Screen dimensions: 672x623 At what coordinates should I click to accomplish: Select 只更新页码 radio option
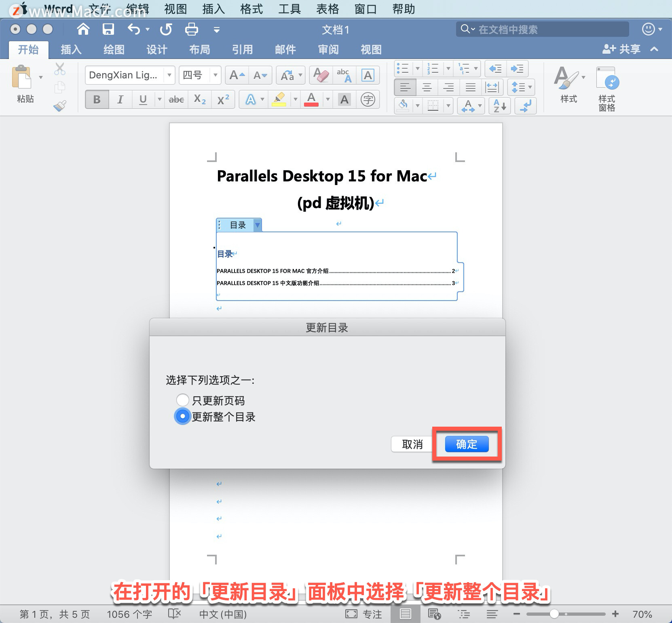coord(182,400)
